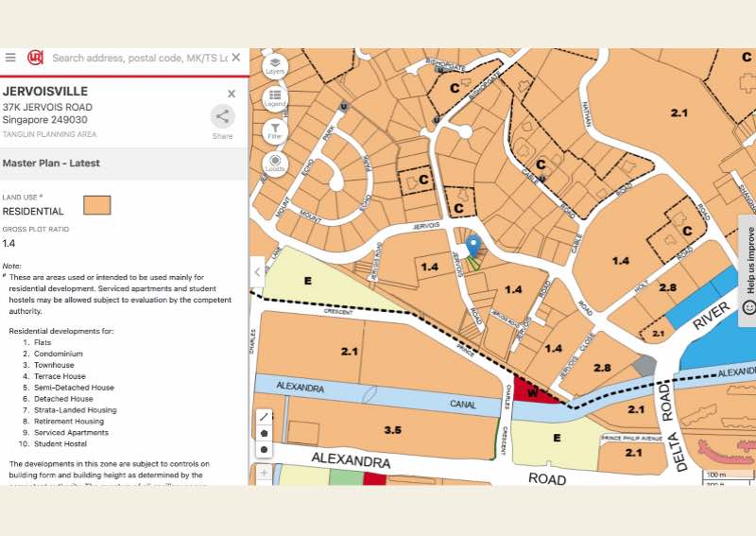Select the line drawing tool

tap(264, 416)
